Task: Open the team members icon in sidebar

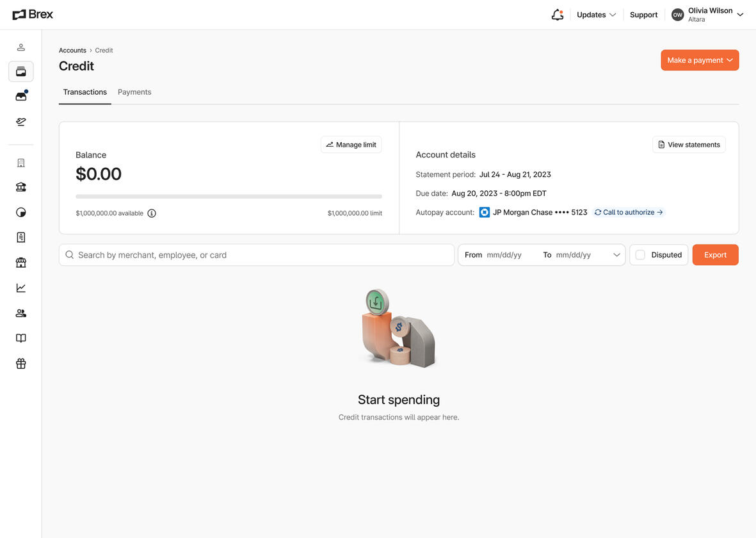Action: click(x=20, y=313)
